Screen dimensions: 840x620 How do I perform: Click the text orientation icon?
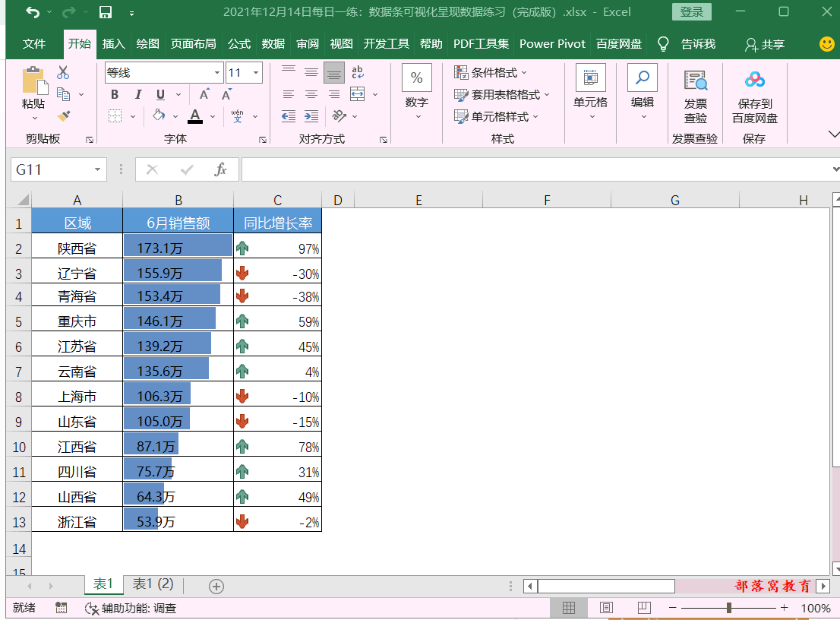(x=339, y=115)
